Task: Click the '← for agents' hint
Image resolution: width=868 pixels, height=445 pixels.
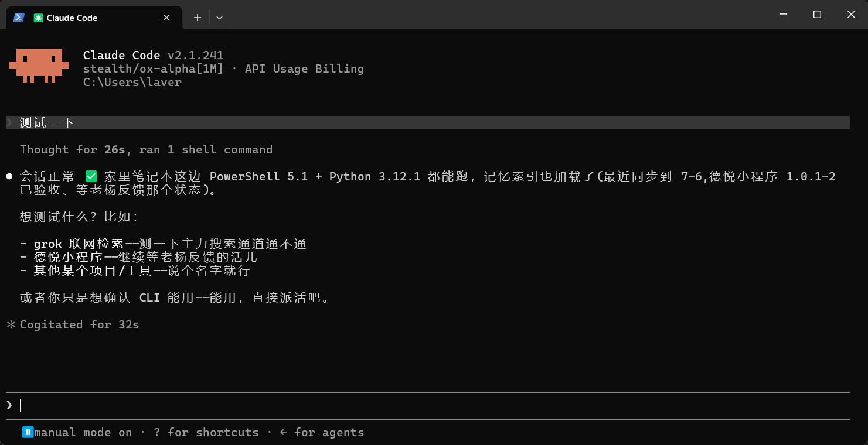Action: pyautogui.click(x=322, y=432)
